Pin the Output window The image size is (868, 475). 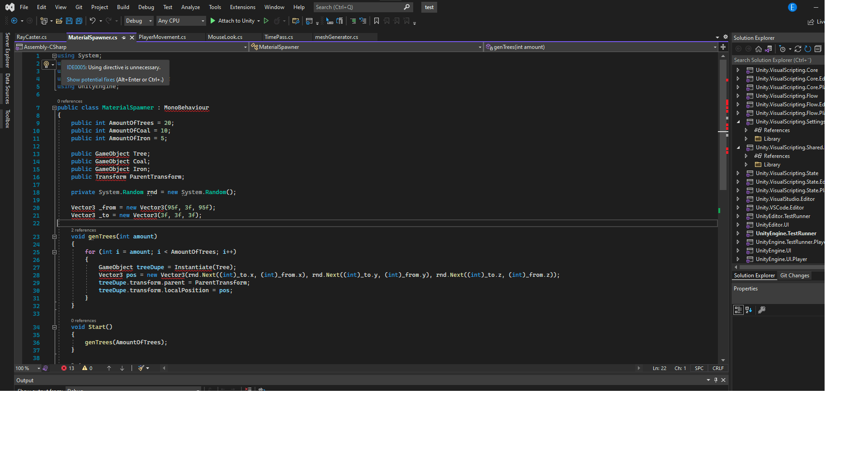point(716,380)
